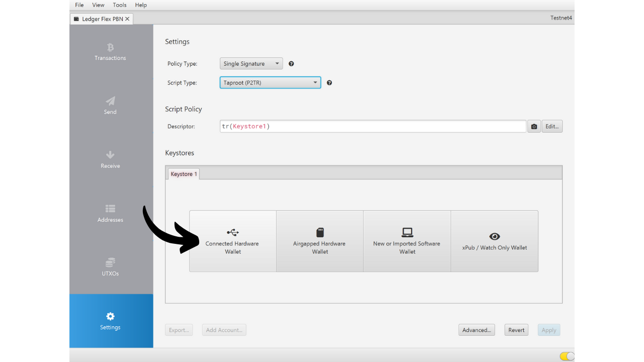Image resolution: width=644 pixels, height=362 pixels.
Task: Click the camera icon beside descriptor
Action: click(x=534, y=127)
